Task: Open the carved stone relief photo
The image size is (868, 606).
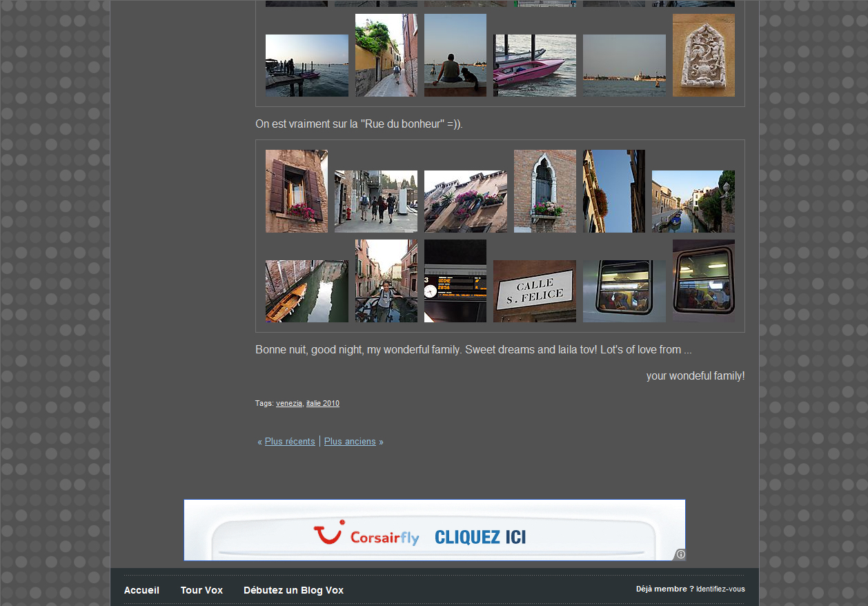Action: coord(704,55)
